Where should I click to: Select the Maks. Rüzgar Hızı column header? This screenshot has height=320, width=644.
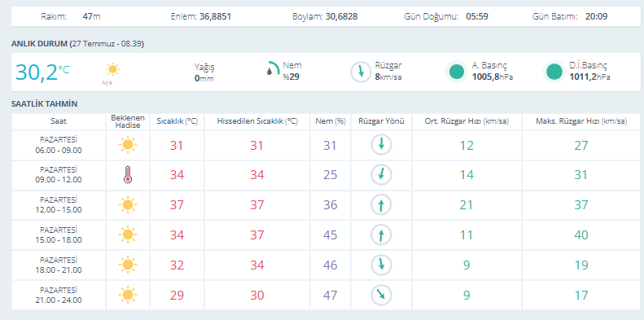(x=581, y=121)
